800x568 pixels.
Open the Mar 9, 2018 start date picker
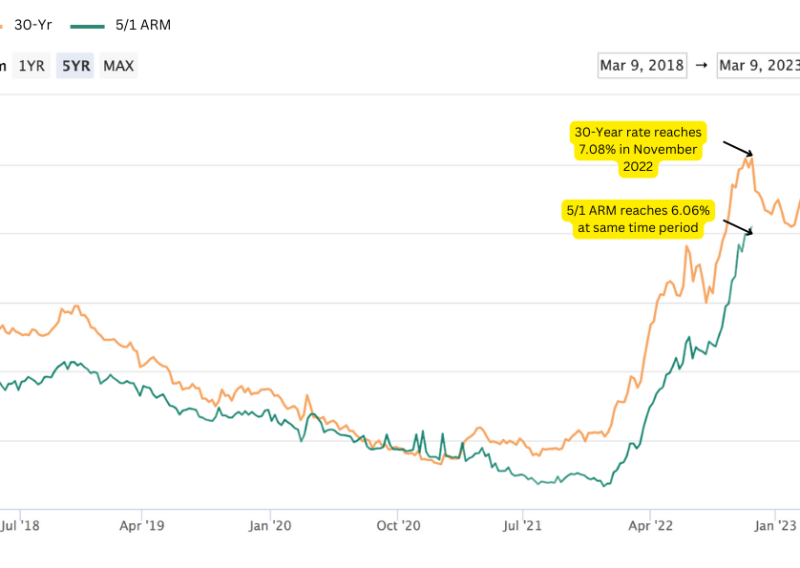click(642, 66)
